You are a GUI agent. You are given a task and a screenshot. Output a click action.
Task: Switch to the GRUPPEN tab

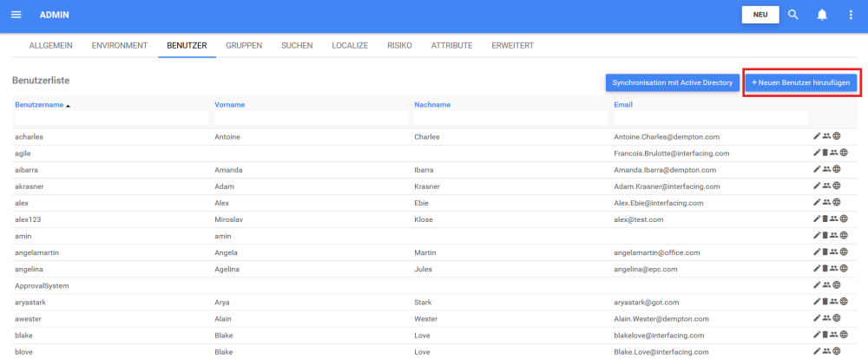pyautogui.click(x=244, y=45)
